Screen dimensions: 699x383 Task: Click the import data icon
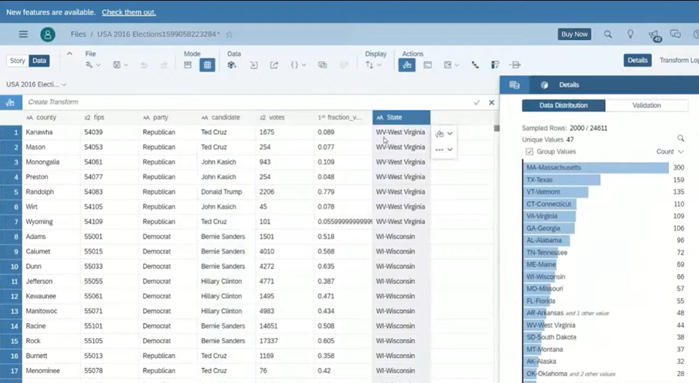pyautogui.click(x=254, y=65)
